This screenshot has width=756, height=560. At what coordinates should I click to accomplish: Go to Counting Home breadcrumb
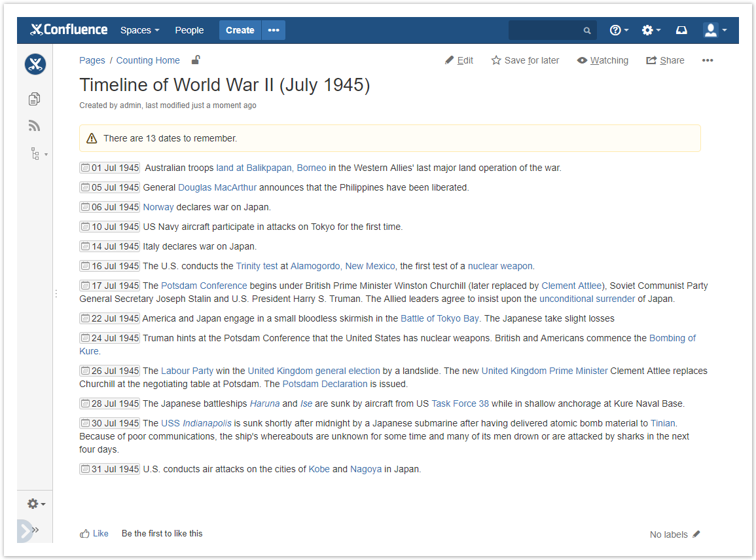(x=148, y=60)
